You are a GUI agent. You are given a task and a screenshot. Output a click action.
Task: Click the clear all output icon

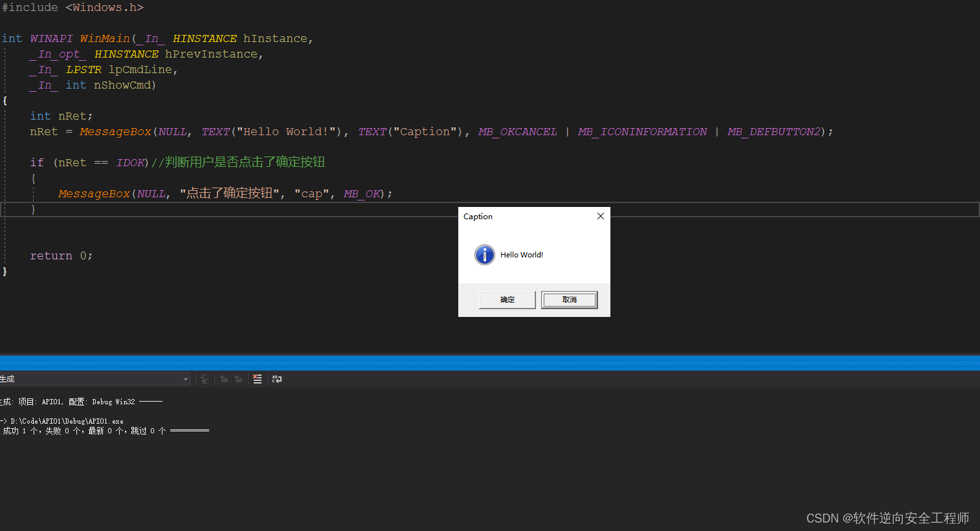tap(257, 379)
